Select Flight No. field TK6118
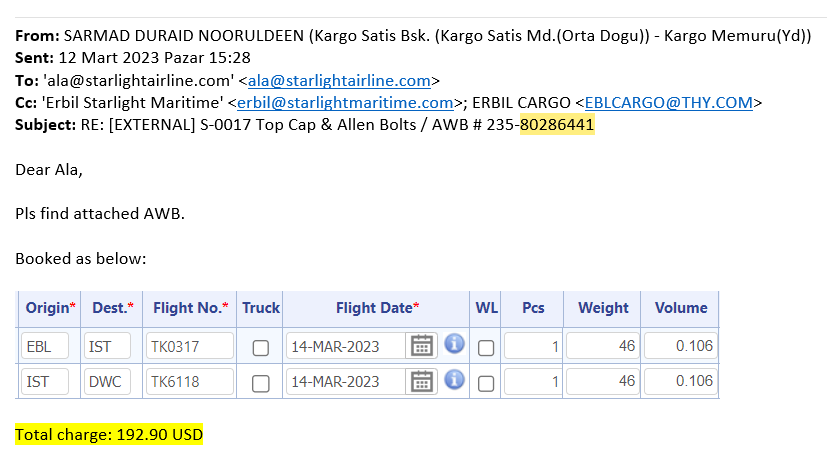Image resolution: width=827 pixels, height=471 pixels. pos(190,382)
